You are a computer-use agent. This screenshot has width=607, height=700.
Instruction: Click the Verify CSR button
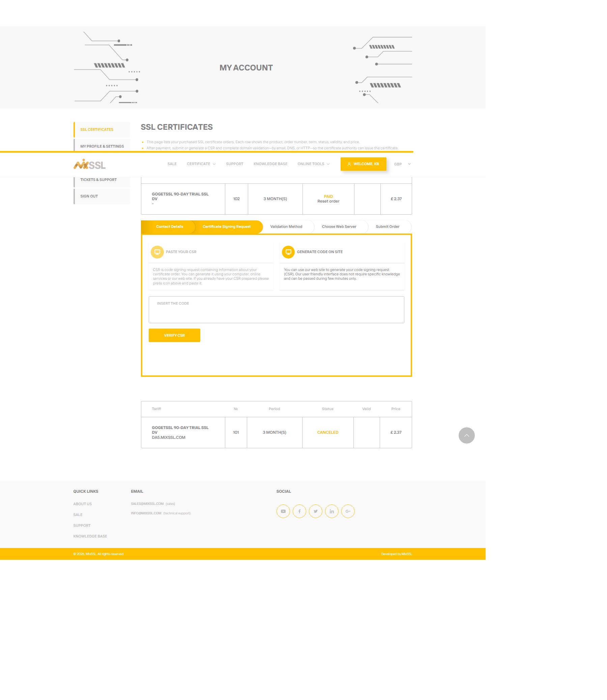tap(174, 335)
